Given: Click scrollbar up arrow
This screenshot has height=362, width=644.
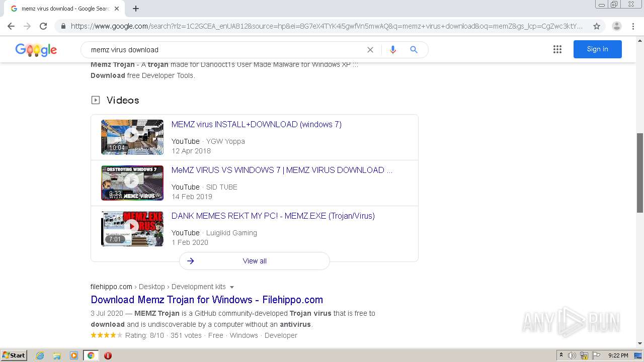Looking at the screenshot, I should click(640, 40).
